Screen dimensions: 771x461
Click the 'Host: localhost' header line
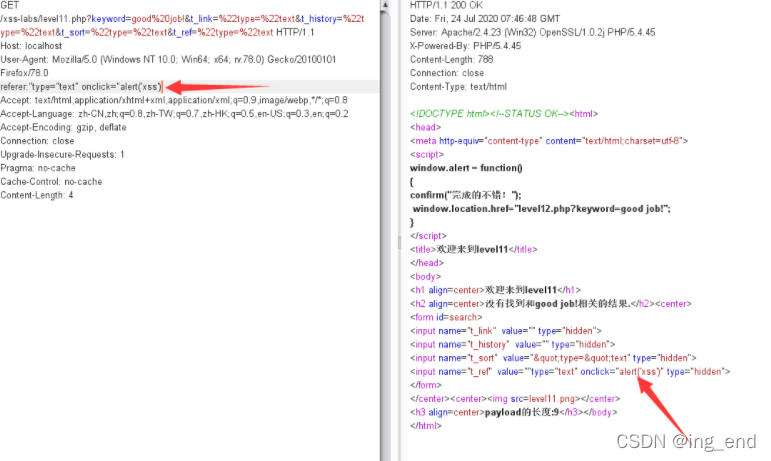[31, 46]
